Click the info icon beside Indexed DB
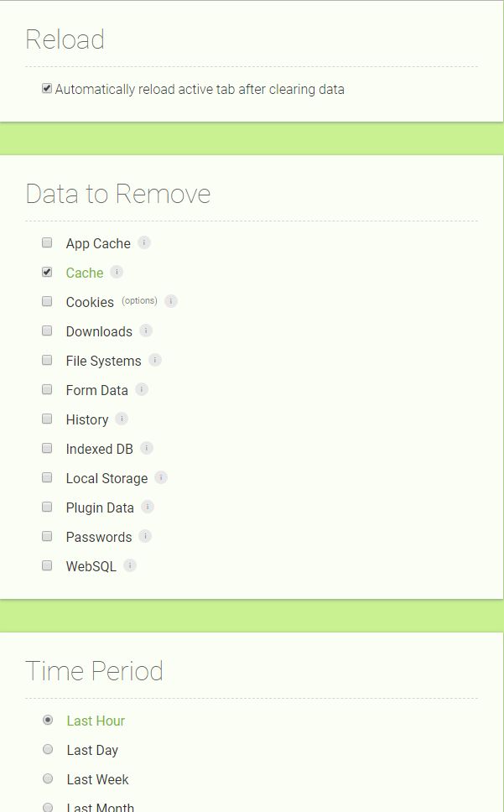This screenshot has height=812, width=504. (x=147, y=448)
